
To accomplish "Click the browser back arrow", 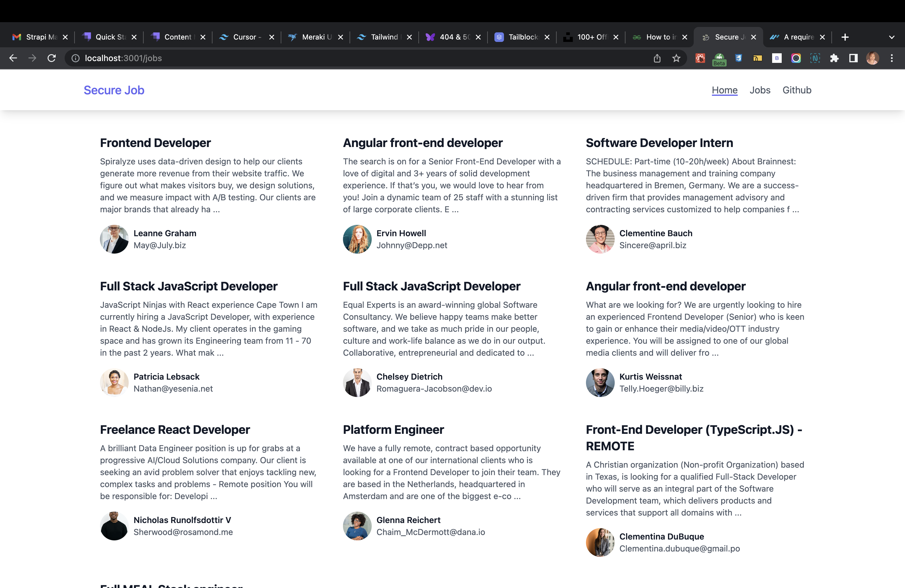I will click(13, 58).
